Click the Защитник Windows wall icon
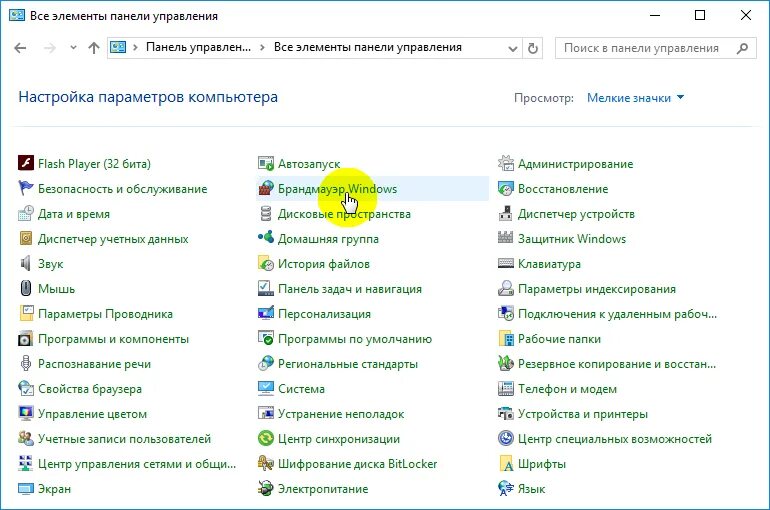 (506, 238)
